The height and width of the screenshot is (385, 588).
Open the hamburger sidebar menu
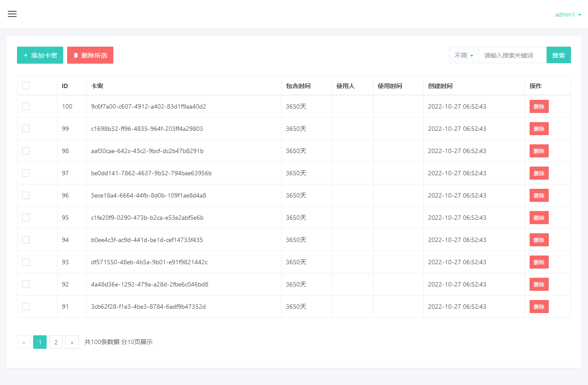[x=12, y=14]
